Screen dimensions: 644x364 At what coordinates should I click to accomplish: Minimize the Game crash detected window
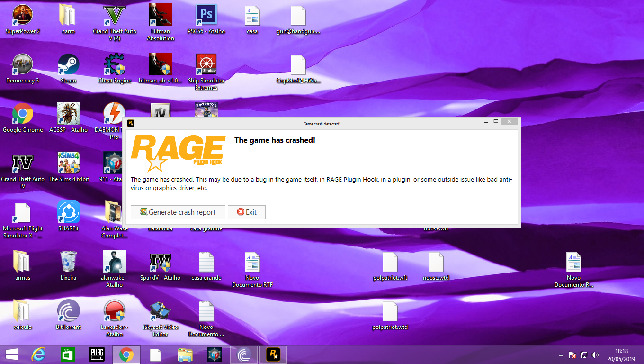[486, 122]
